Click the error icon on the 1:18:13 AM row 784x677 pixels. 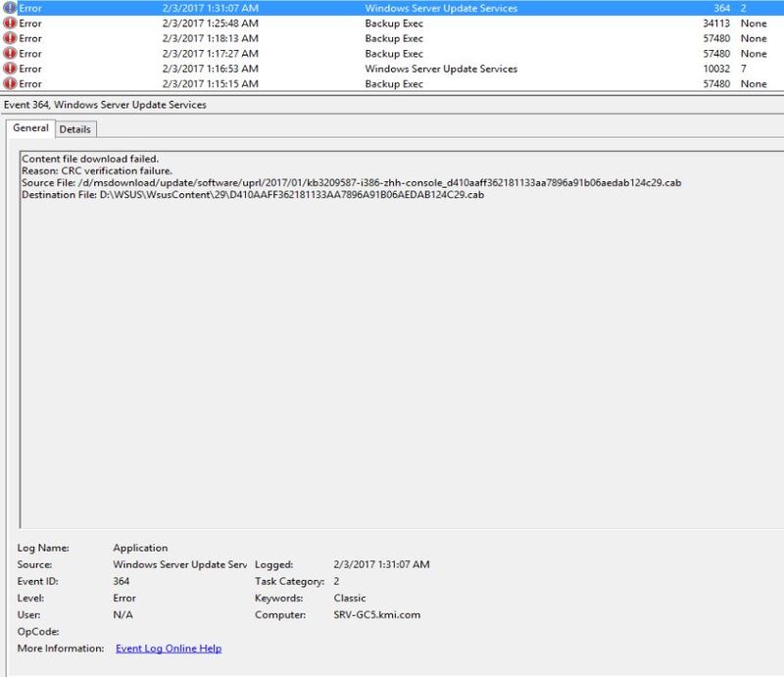pyautogui.click(x=10, y=39)
